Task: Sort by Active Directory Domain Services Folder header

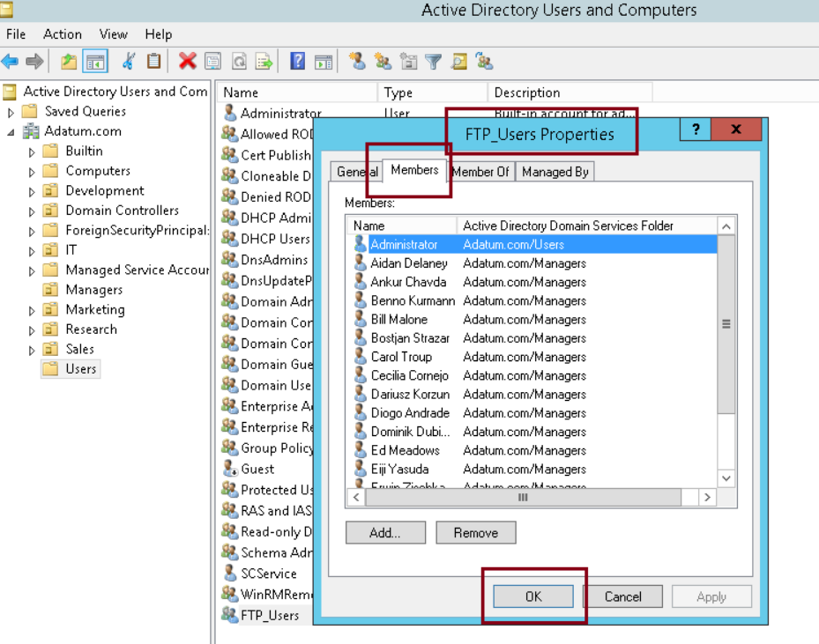Action: coord(587,226)
